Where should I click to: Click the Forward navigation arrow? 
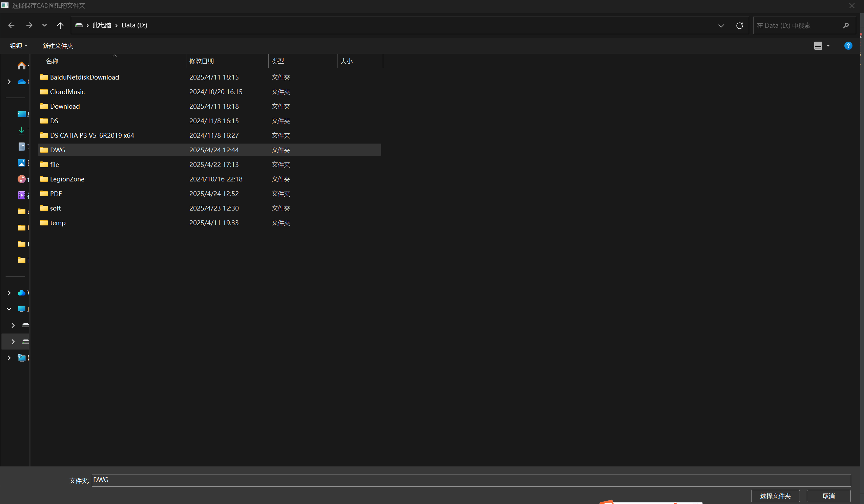tap(29, 25)
